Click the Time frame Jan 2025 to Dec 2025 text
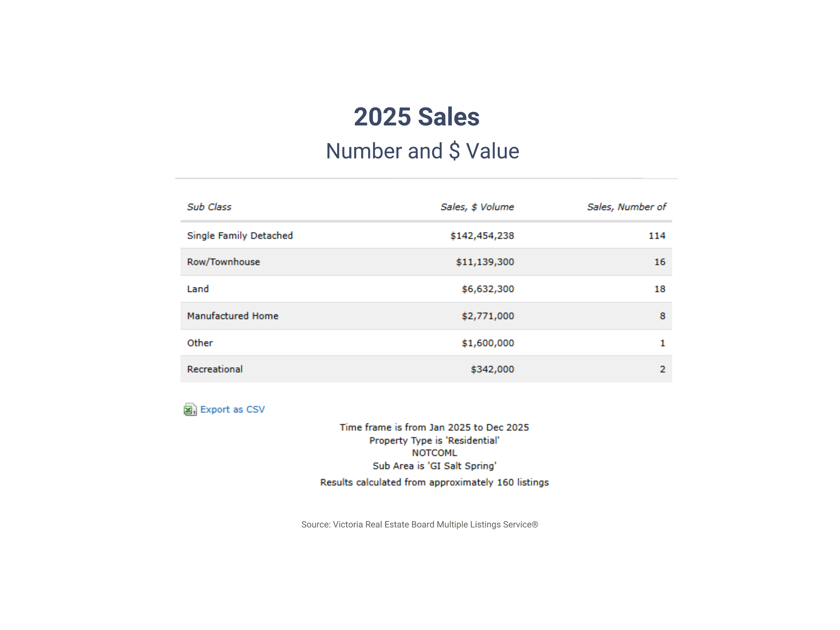The width and height of the screenshot is (840, 630). tap(434, 428)
